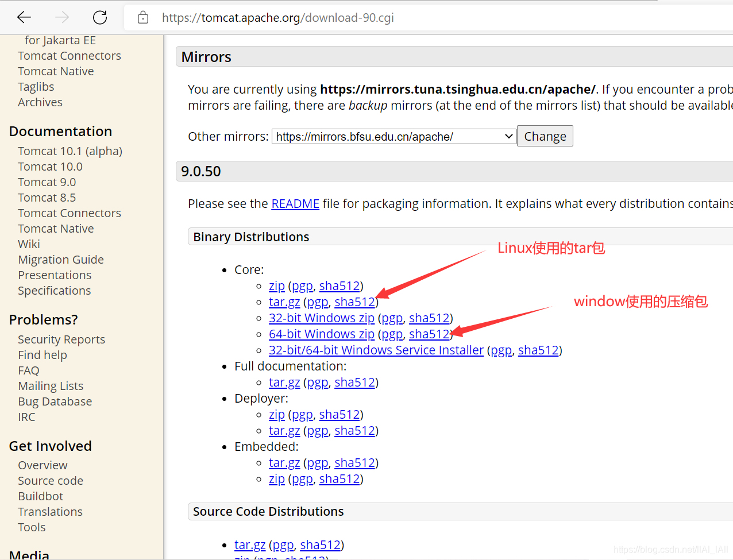This screenshot has width=733, height=560.
Task: Open the Other mirrors dropdown
Action: 393,136
